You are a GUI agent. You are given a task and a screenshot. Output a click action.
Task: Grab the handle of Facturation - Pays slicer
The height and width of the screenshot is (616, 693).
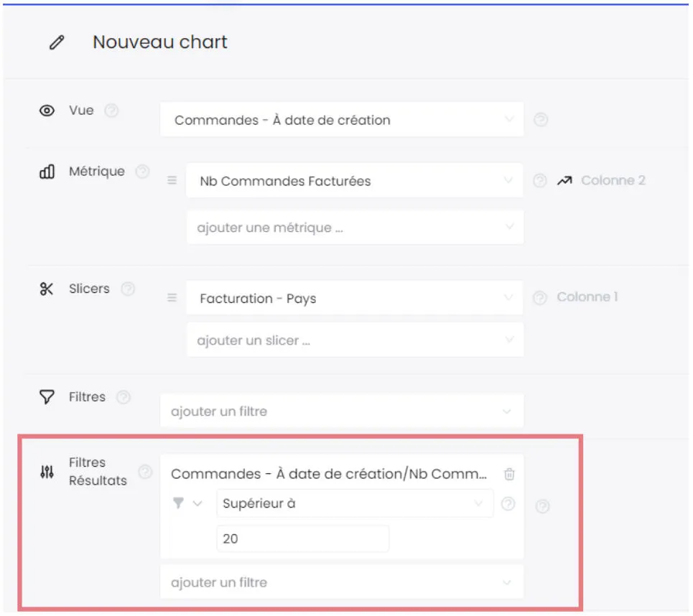click(x=172, y=298)
